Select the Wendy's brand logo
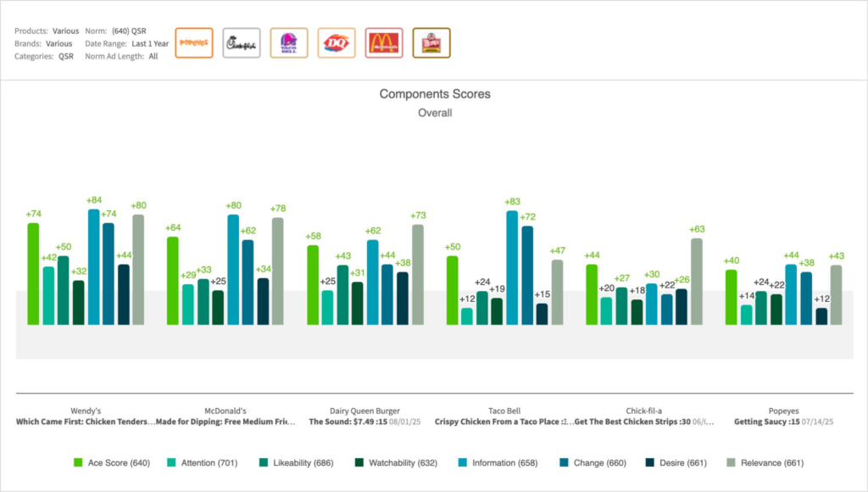The width and height of the screenshot is (868, 492). (431, 42)
